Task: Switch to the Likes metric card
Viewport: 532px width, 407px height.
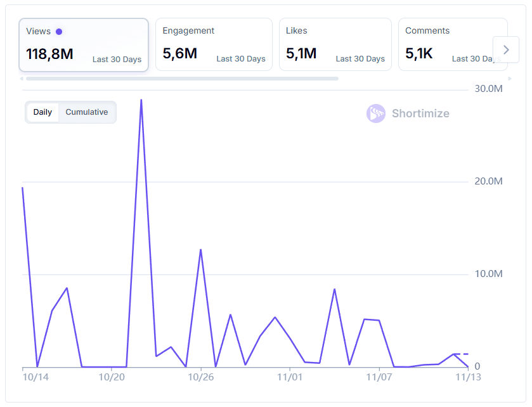Action: click(335, 44)
